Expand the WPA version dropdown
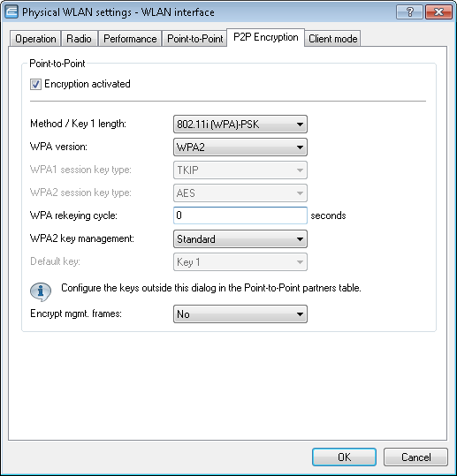457x476 pixels. tap(240, 147)
